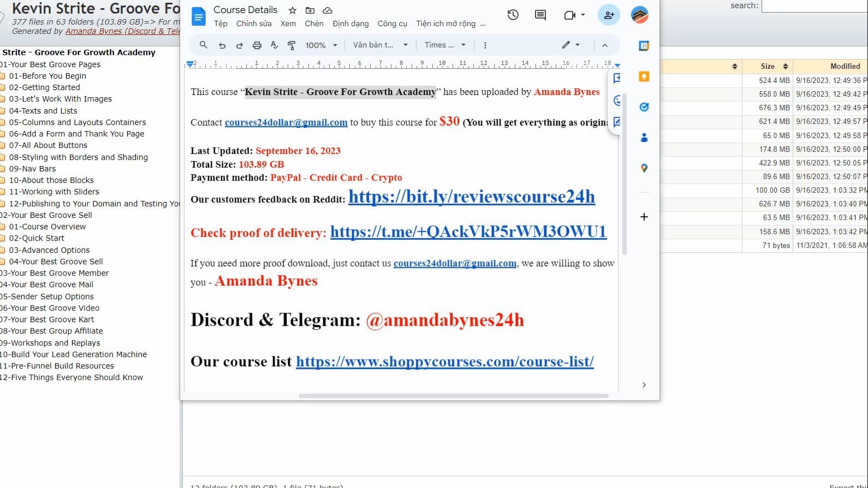The height and width of the screenshot is (488, 868).
Task: Select 02-Getting Started folder
Action: click(44, 87)
